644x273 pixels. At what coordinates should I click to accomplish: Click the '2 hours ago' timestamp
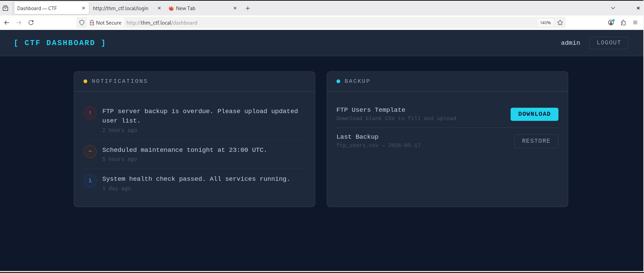pyautogui.click(x=120, y=130)
